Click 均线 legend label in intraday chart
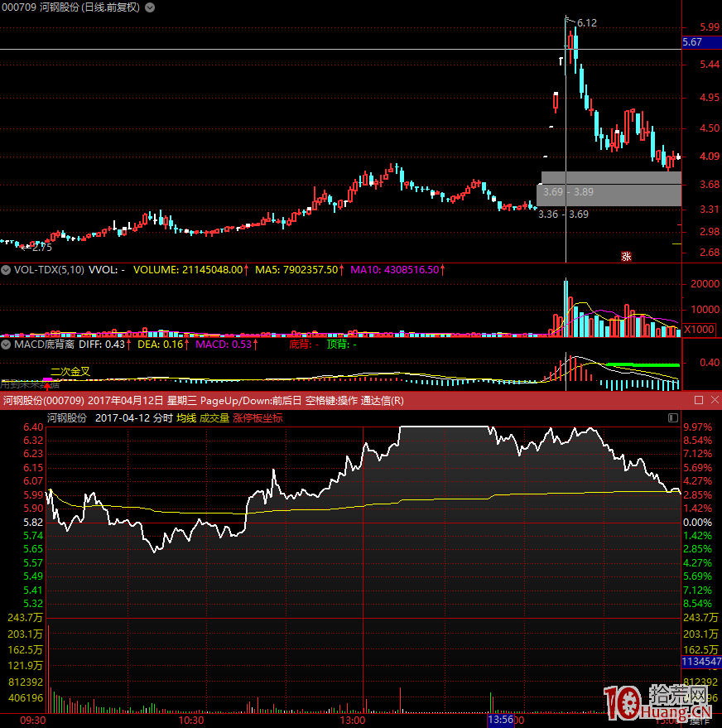Image resolution: width=722 pixels, height=728 pixels. (x=186, y=418)
